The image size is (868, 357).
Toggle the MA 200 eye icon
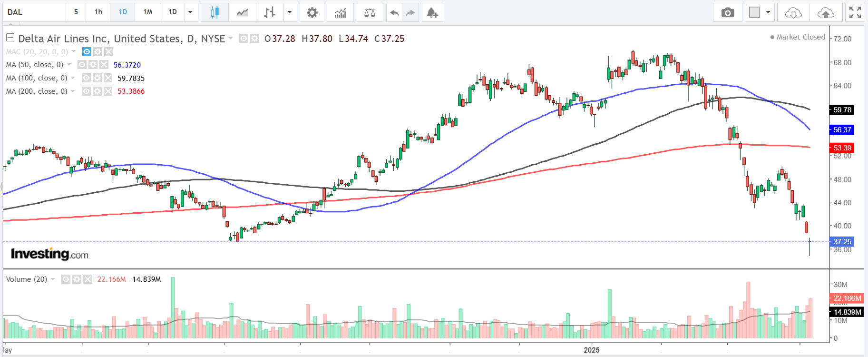point(86,91)
